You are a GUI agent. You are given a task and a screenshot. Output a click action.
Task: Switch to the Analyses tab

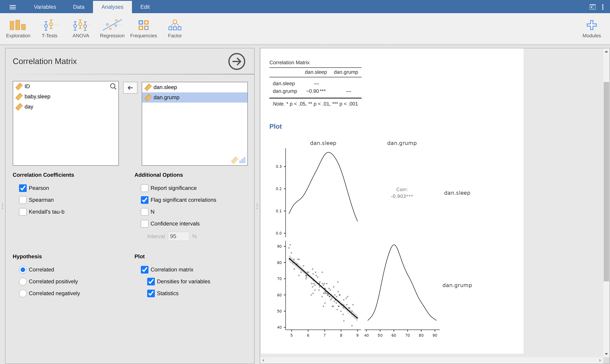click(x=112, y=7)
